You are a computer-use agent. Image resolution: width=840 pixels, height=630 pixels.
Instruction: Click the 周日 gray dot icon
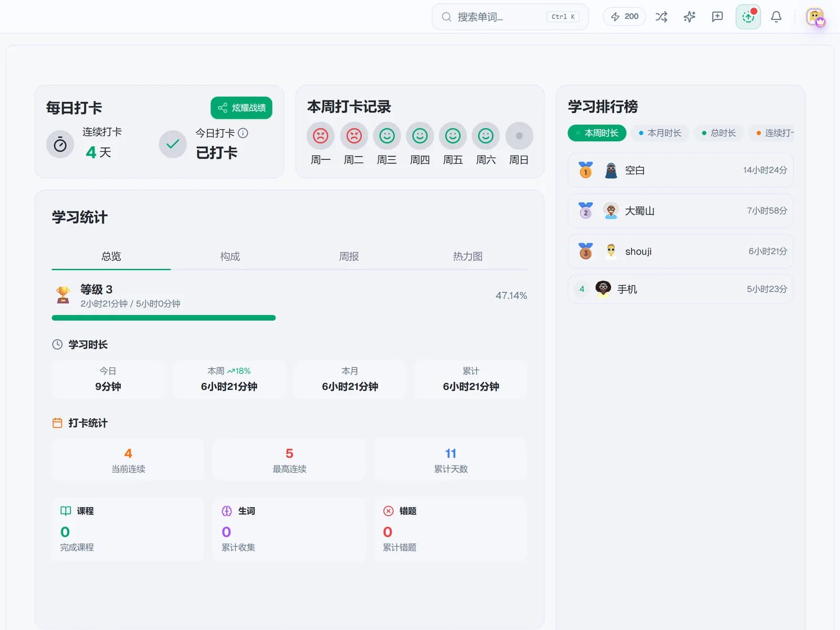tap(519, 136)
